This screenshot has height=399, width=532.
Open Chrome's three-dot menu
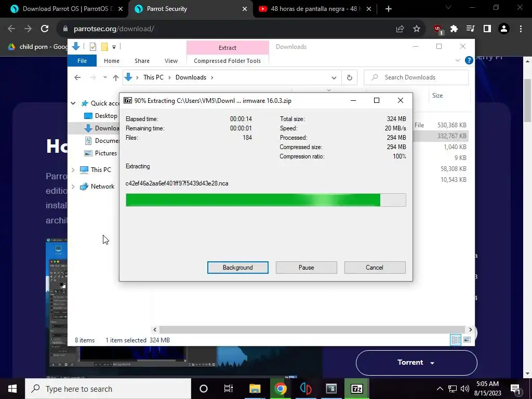point(521,29)
